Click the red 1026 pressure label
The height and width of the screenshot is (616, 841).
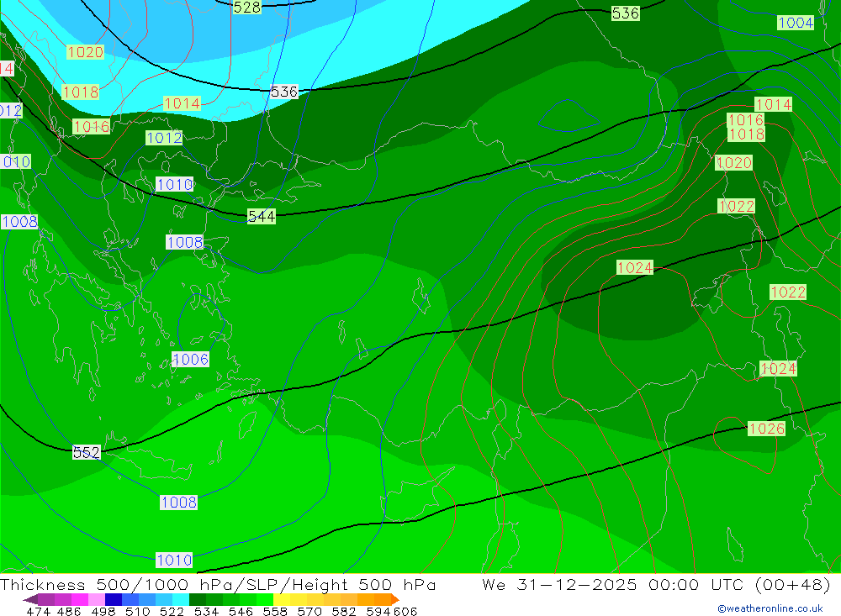[x=766, y=429]
